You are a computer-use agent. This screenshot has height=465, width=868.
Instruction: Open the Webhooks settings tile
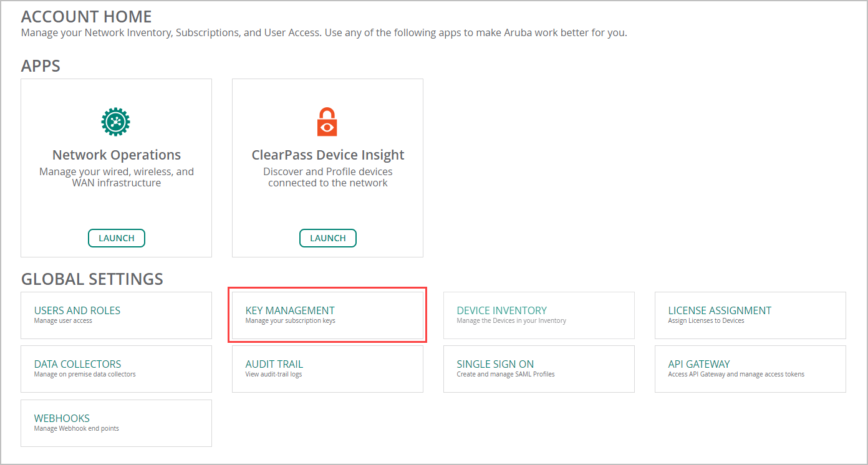[x=116, y=423]
